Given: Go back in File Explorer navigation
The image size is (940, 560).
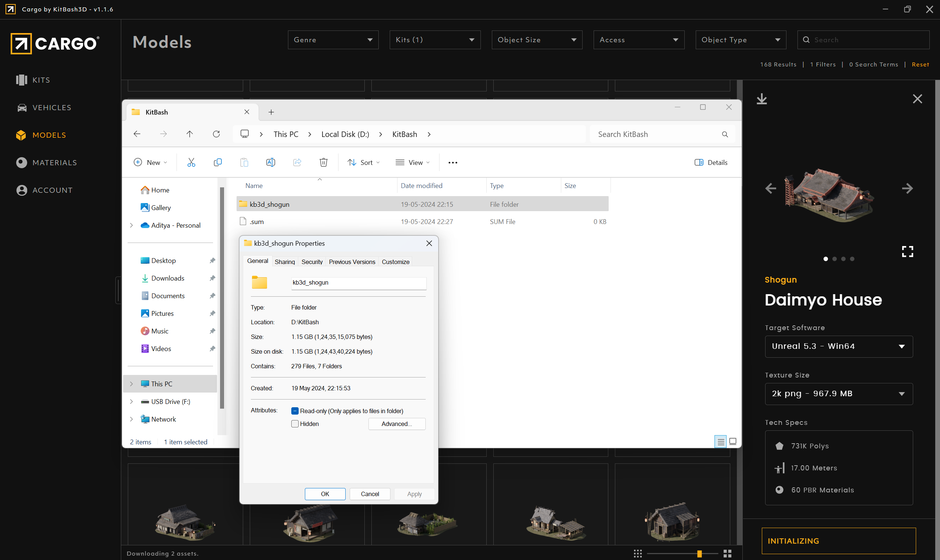Looking at the screenshot, I should pos(137,134).
